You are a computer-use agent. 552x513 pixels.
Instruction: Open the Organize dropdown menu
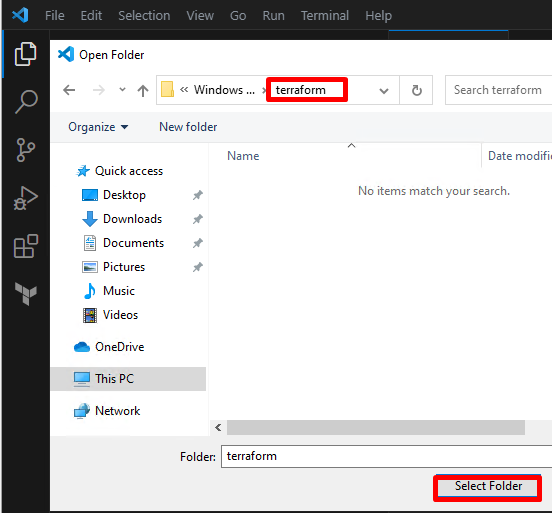coord(98,127)
